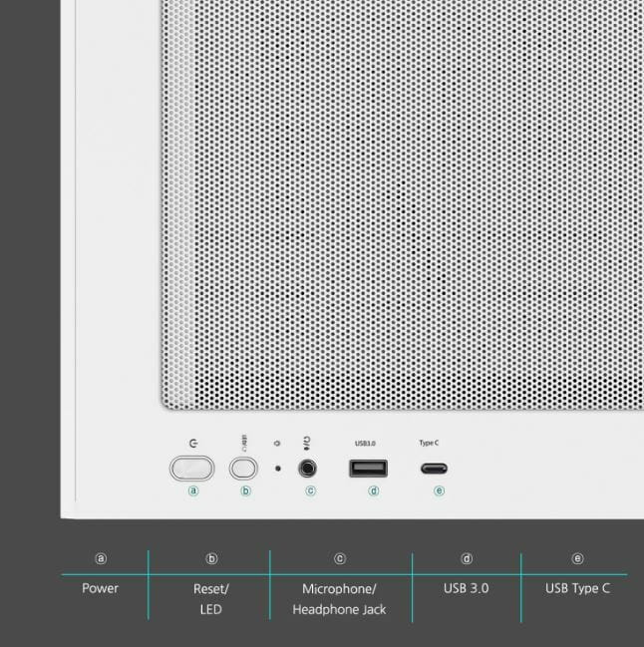
Task: Click circled marker 'd' under the USB port
Action: (373, 490)
